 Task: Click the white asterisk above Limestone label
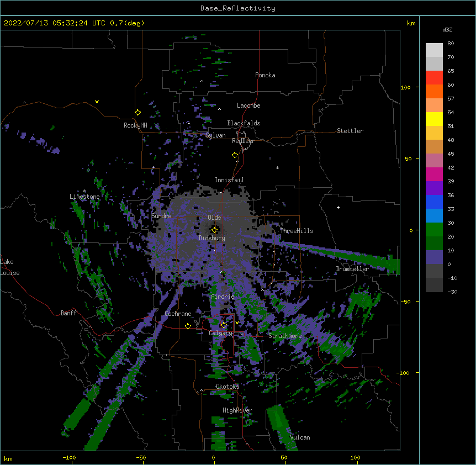coord(84,191)
